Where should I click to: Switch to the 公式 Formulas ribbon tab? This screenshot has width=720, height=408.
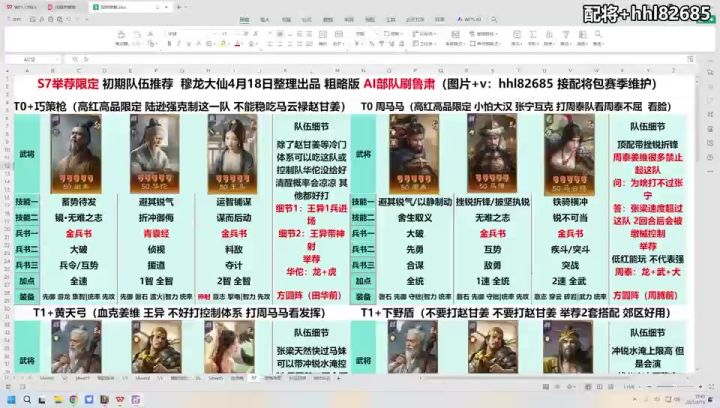[307, 20]
